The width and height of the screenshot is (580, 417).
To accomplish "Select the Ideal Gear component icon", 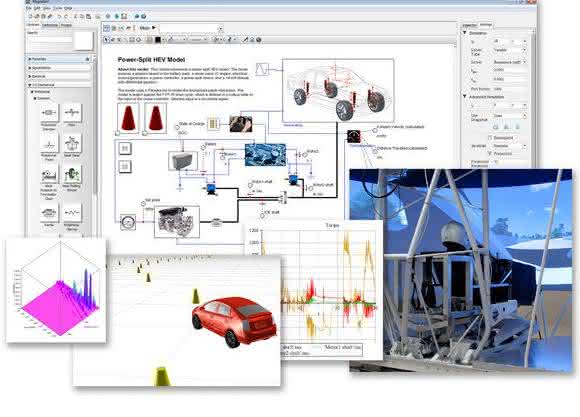I will pyautogui.click(x=72, y=143).
